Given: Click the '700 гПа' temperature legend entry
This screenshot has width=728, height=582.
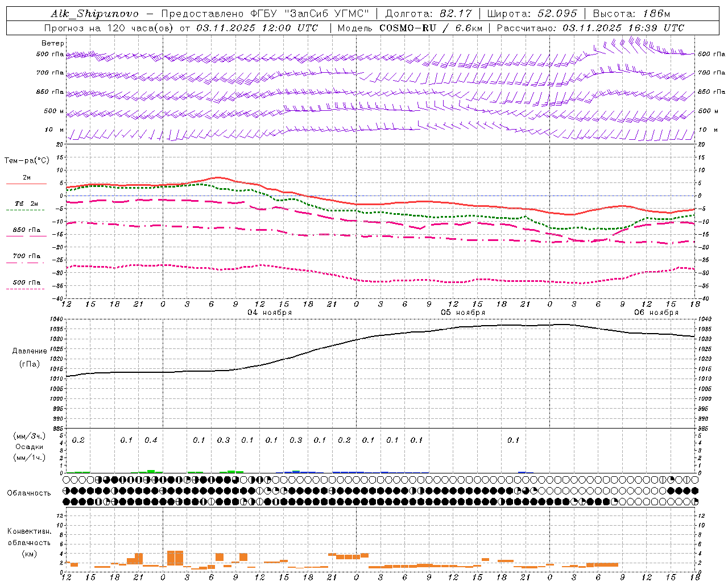Looking at the screenshot, I should (27, 256).
